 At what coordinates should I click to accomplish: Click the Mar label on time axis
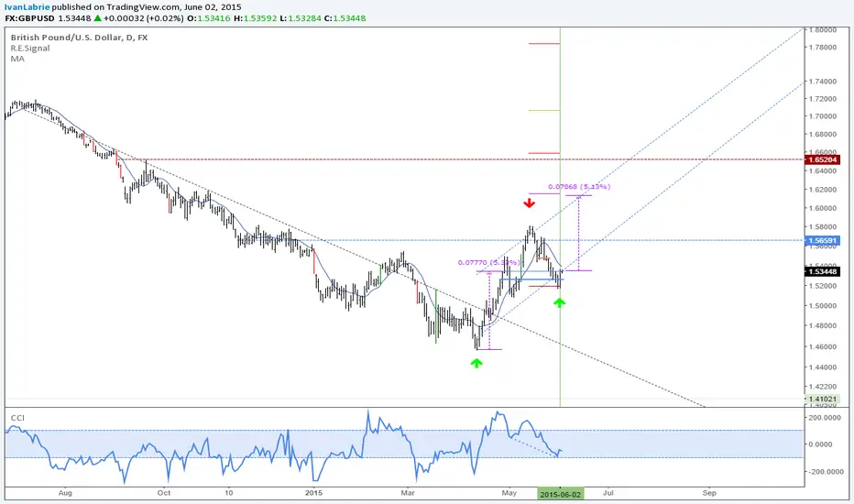(408, 493)
